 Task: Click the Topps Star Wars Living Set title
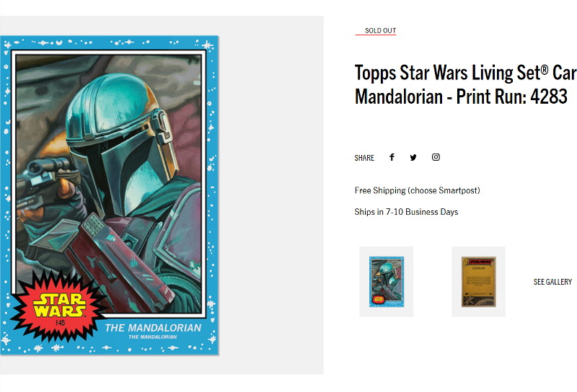[x=465, y=84]
